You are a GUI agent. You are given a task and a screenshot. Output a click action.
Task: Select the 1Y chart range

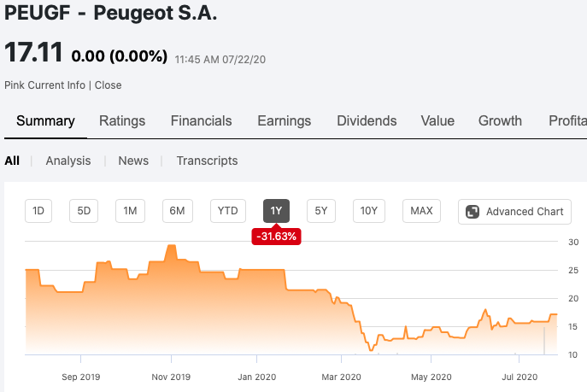coord(276,211)
